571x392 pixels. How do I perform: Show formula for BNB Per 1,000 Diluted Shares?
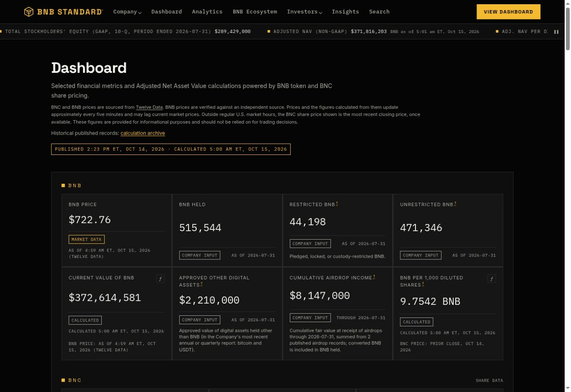(491, 279)
